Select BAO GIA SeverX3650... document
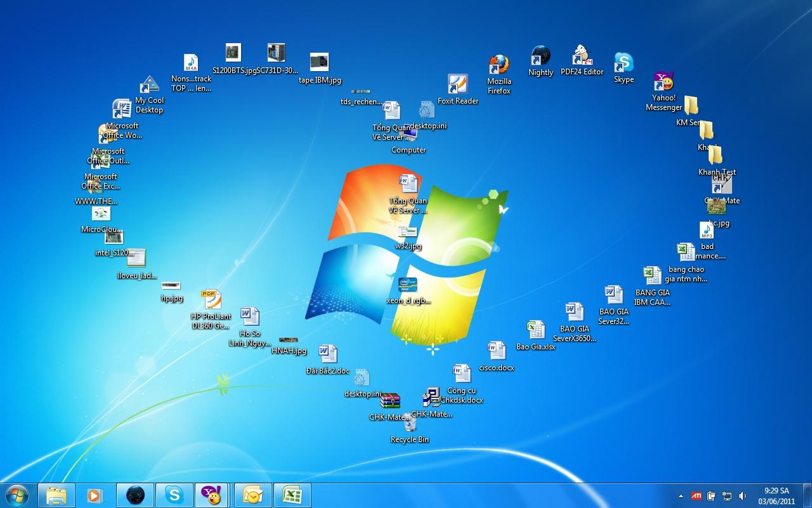This screenshot has width=812, height=508. [x=575, y=312]
